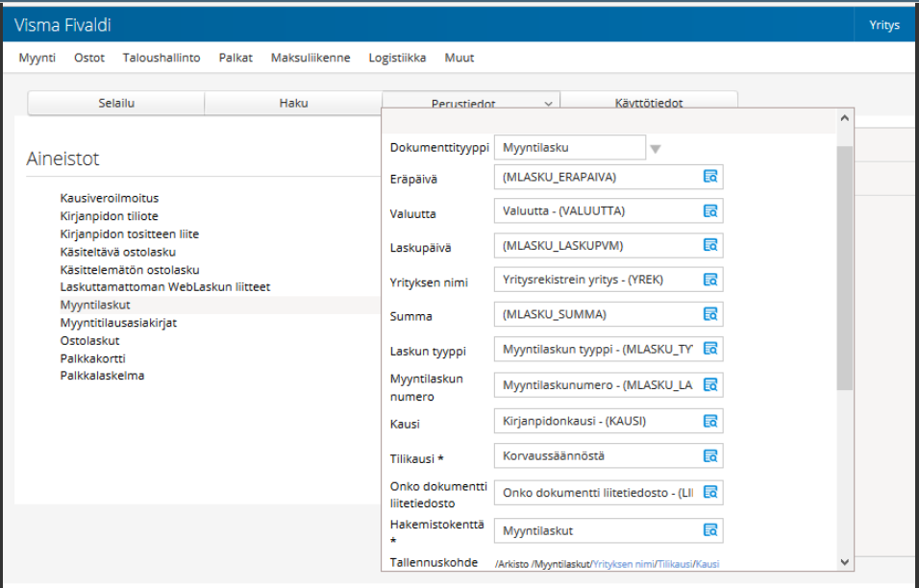Open the Myynti menu
Image resolution: width=919 pixels, height=588 pixels.
point(37,58)
